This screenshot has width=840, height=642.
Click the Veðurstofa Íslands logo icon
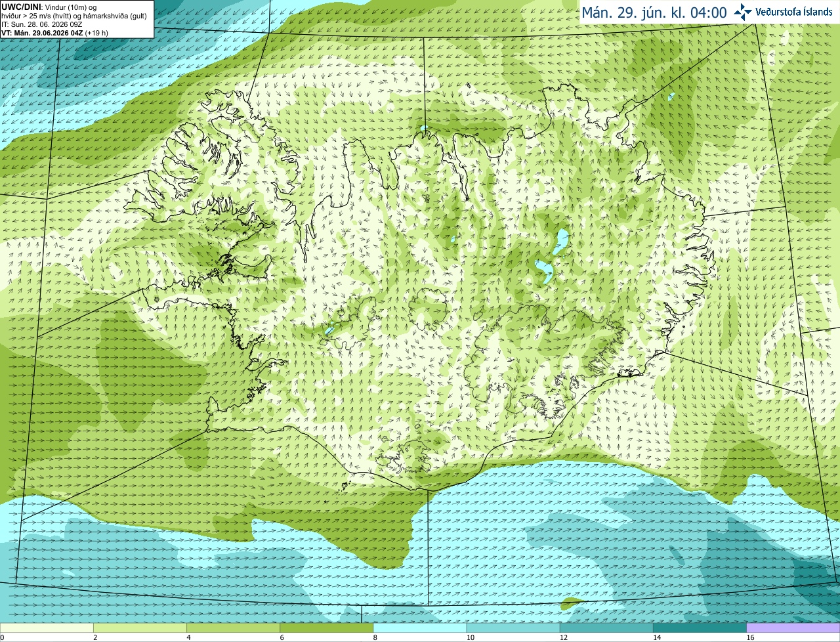[742, 11]
